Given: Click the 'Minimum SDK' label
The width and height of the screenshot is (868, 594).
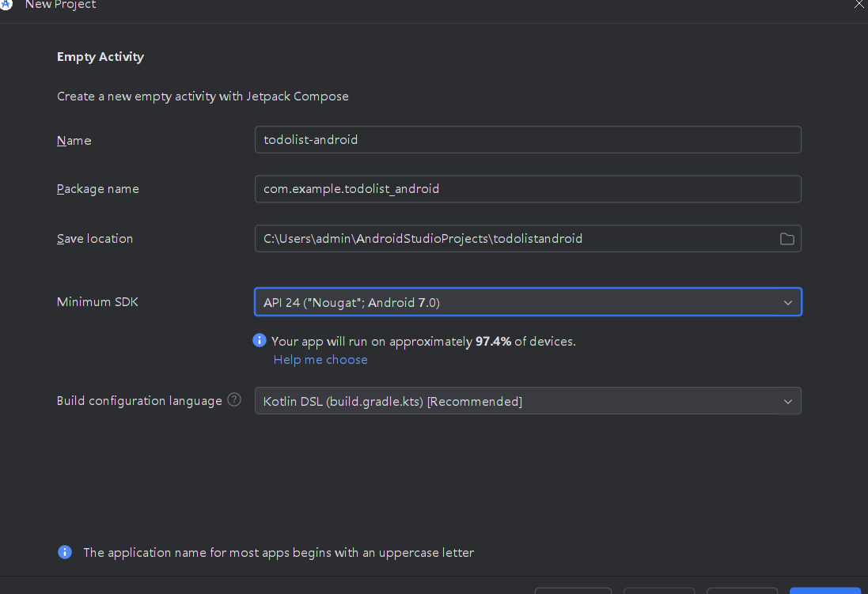Looking at the screenshot, I should [97, 302].
